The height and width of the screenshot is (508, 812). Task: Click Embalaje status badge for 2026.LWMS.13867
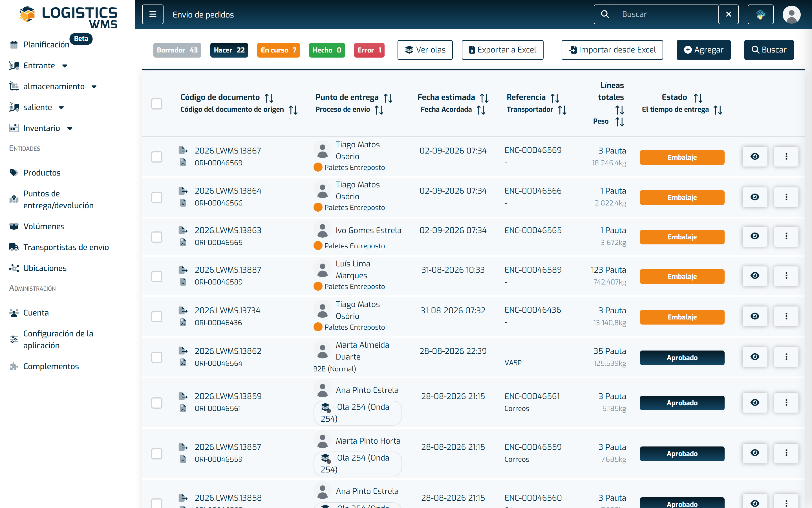682,157
